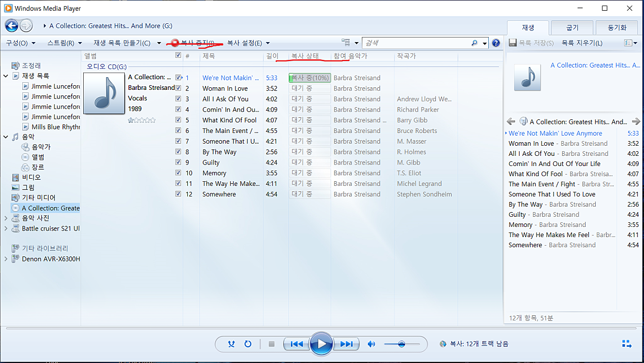Select 장르 in the navigation tree
This screenshot has width=644, height=363.
coord(38,167)
